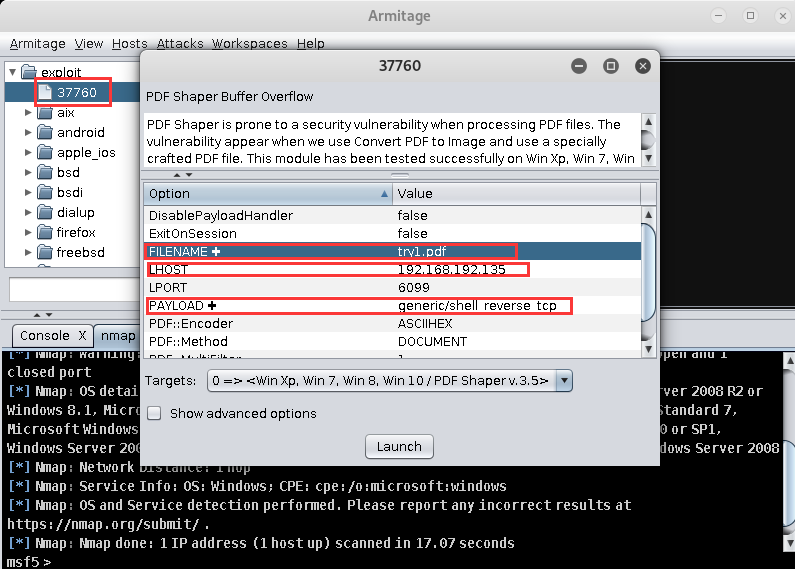
Task: Minimize the 37760 dialog
Action: (x=579, y=66)
